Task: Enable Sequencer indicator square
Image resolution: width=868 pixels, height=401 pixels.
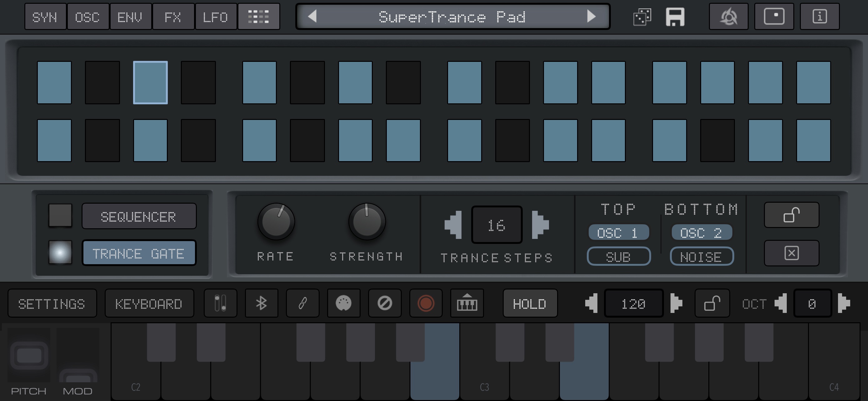Action: (x=60, y=215)
